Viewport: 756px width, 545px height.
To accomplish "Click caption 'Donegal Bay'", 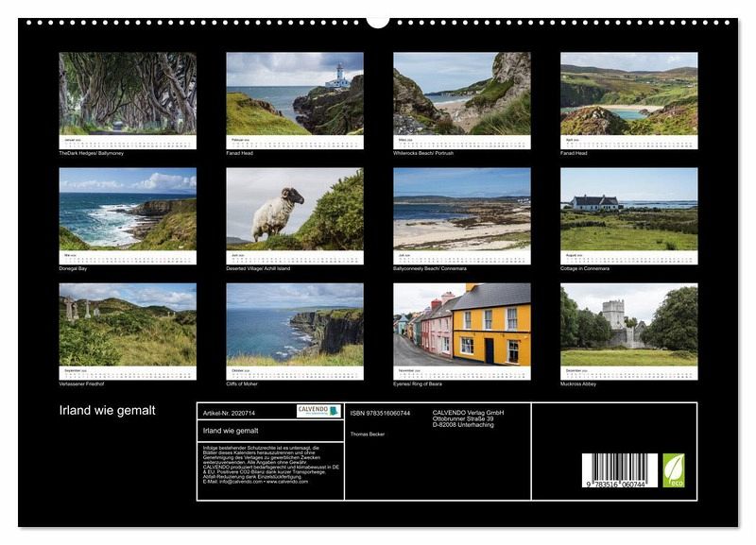I will click(x=73, y=269).
